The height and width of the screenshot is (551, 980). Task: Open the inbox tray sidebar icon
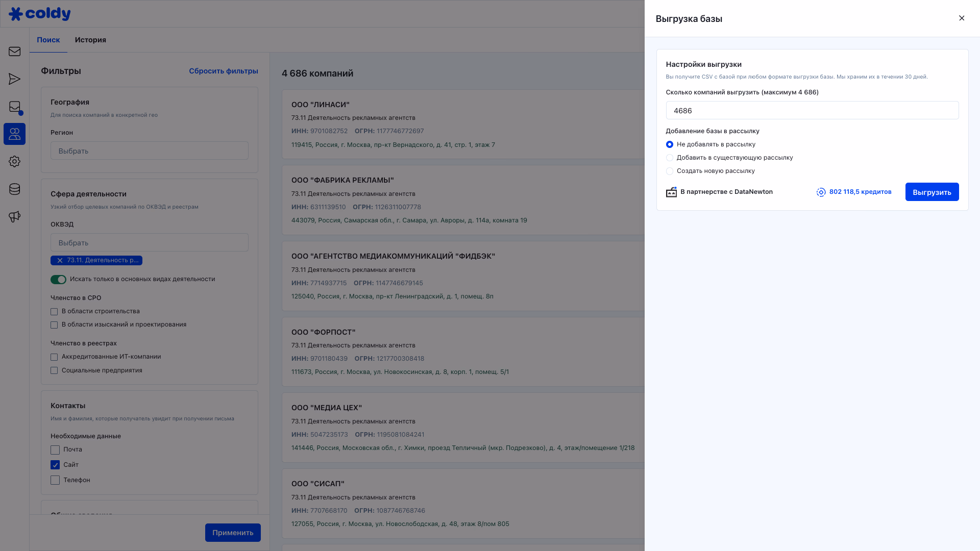point(14,107)
